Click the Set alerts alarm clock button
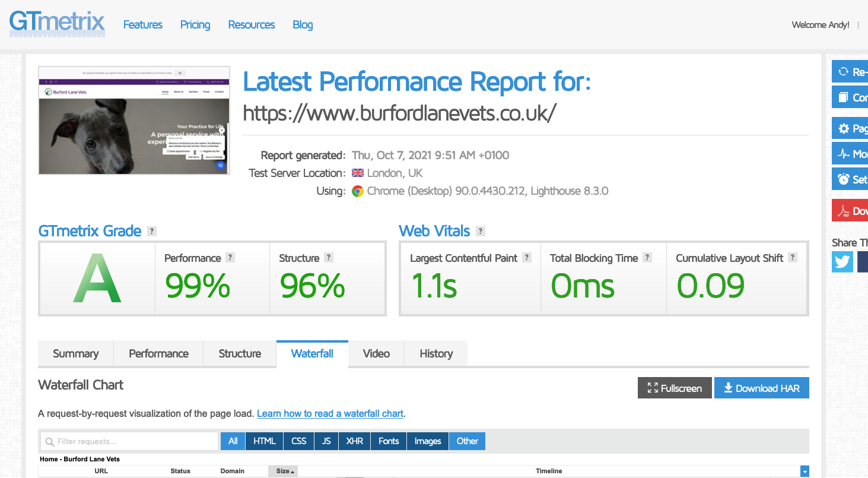 coord(850,179)
